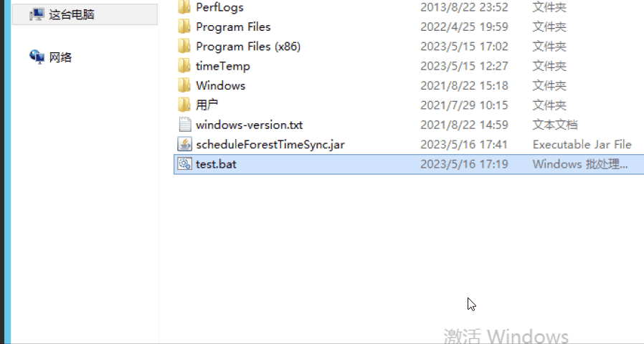The width and height of the screenshot is (644, 344).
Task: Click the test.bat modified date 2023/5/16 17:19
Action: [464, 164]
